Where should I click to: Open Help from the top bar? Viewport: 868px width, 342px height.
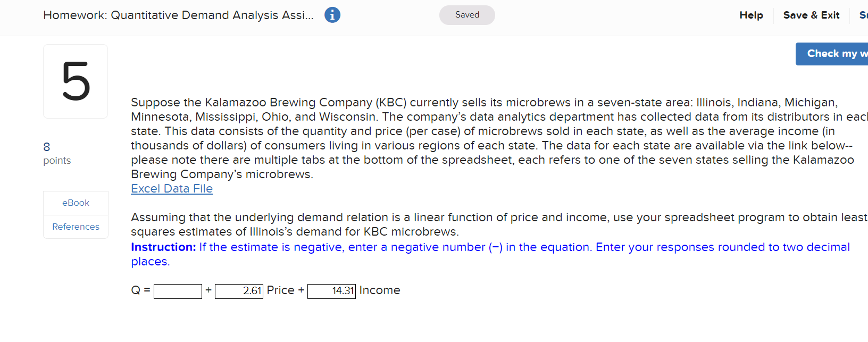click(x=751, y=15)
